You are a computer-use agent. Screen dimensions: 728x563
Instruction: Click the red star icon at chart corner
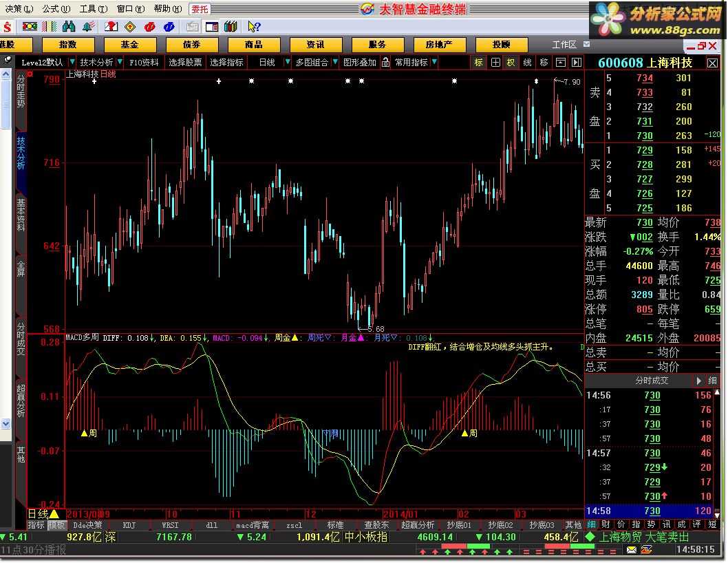(30, 74)
